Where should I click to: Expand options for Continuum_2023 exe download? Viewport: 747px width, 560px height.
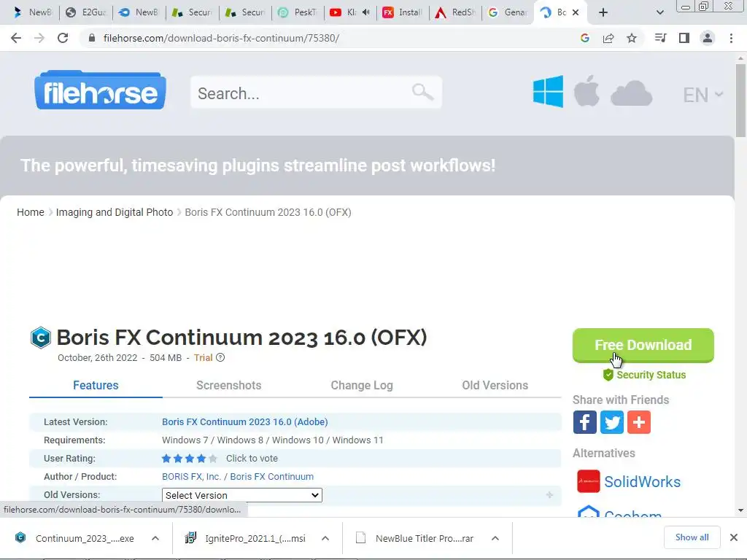click(155, 538)
